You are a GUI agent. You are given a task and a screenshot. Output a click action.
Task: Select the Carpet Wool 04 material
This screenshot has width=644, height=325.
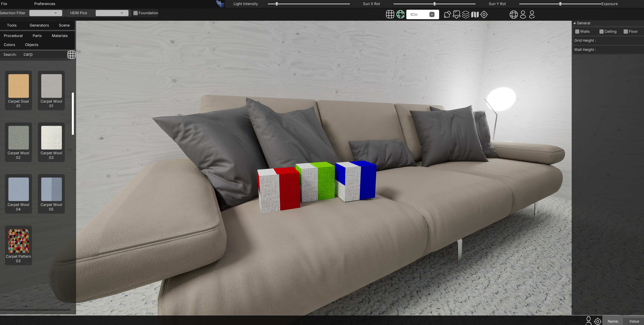click(18, 194)
